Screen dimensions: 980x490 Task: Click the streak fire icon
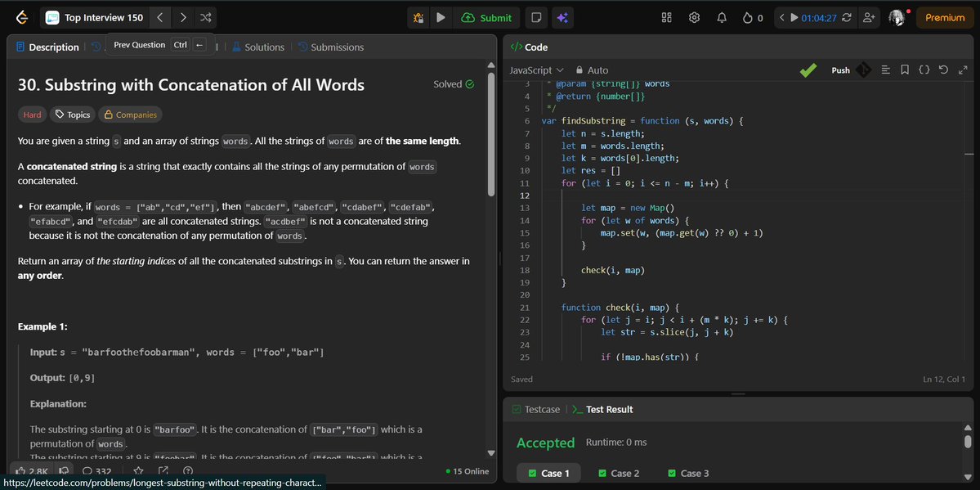753,17
